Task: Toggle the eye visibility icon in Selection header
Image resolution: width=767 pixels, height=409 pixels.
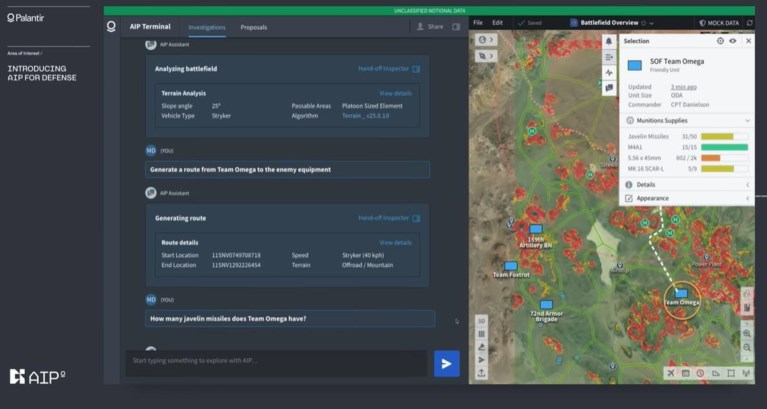Action: click(x=733, y=41)
